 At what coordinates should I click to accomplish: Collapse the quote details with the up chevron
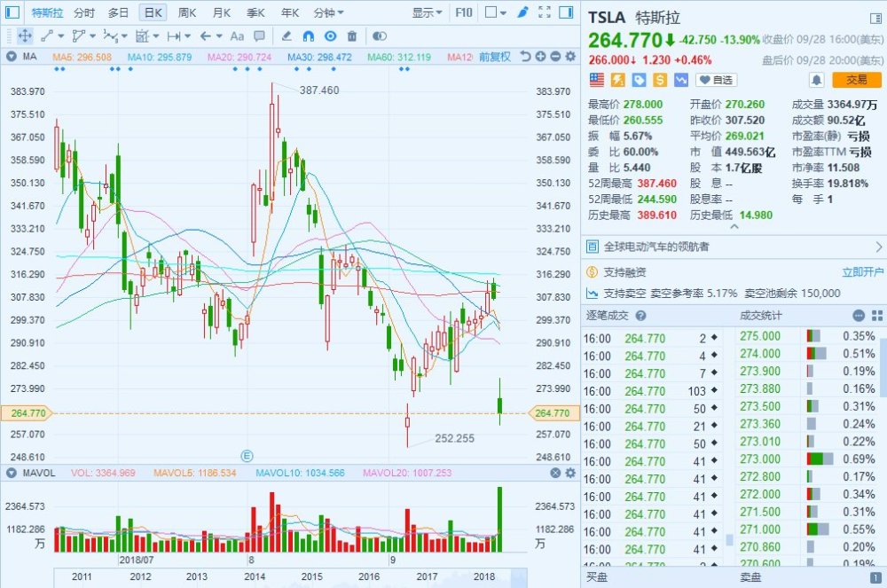(734, 227)
